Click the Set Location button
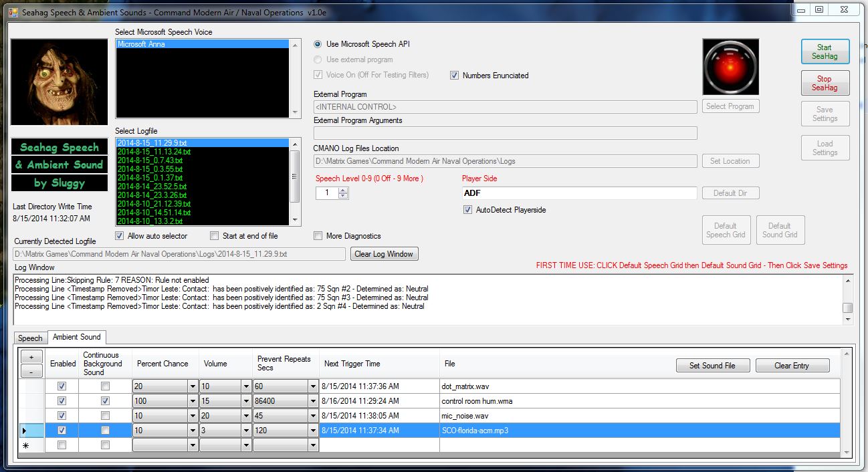This screenshot has height=472, width=868. (x=730, y=161)
